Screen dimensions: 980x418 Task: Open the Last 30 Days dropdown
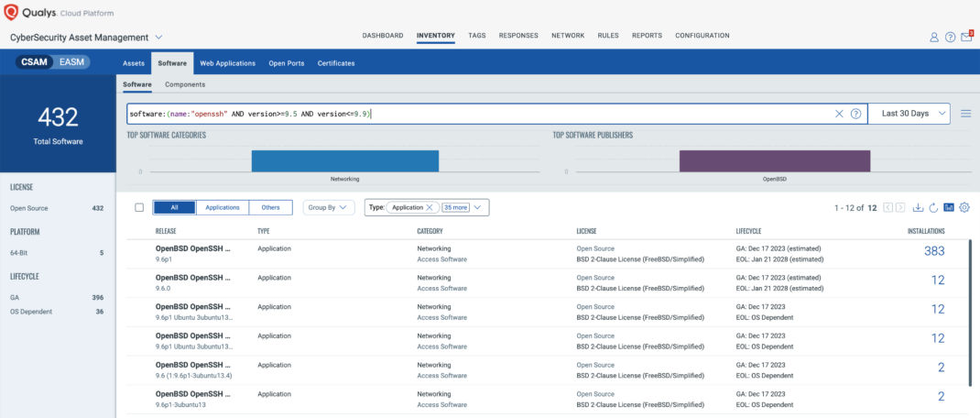(x=909, y=114)
